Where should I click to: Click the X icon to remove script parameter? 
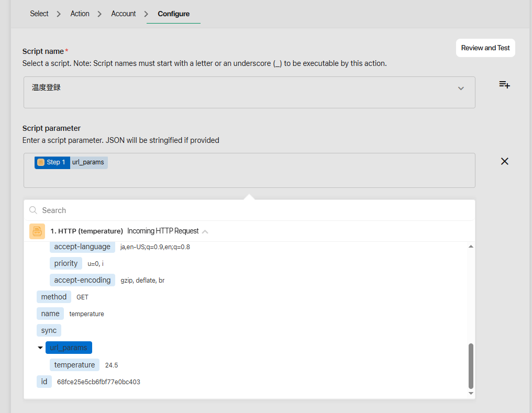click(x=504, y=161)
